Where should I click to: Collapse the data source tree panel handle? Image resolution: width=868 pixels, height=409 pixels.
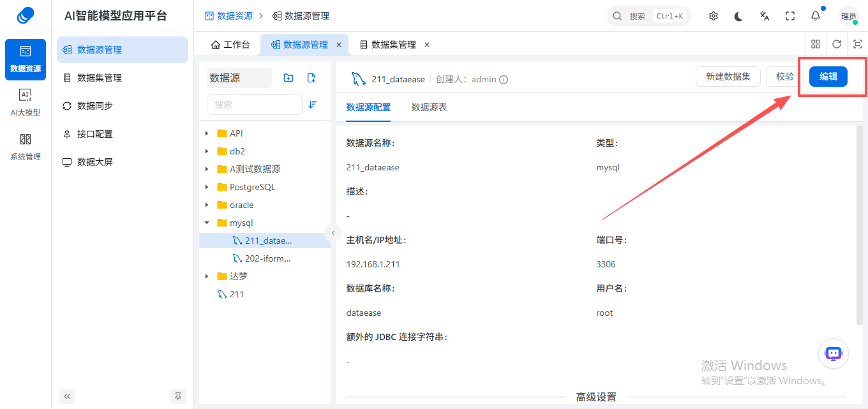pyautogui.click(x=333, y=233)
